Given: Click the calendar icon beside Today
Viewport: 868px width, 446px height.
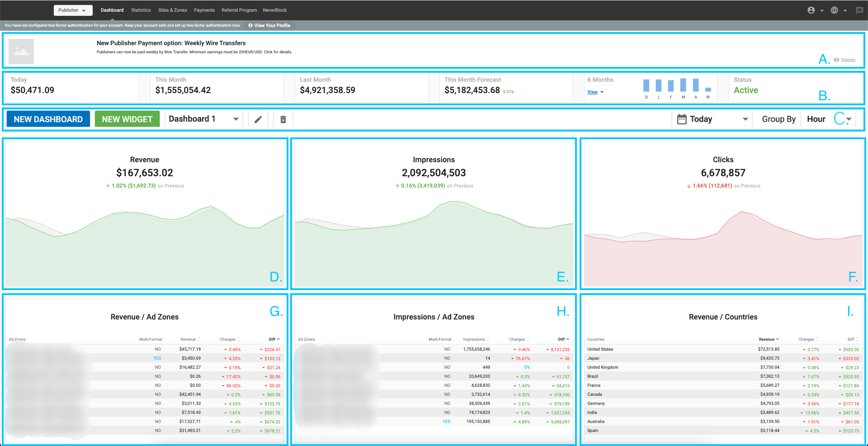Looking at the screenshot, I should point(683,119).
